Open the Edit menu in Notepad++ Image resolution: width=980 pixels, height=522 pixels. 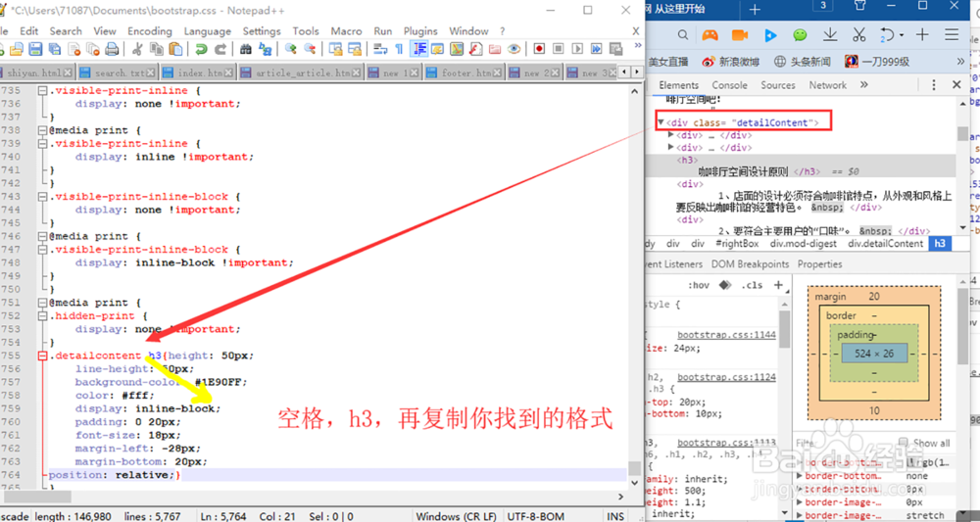click(x=28, y=30)
